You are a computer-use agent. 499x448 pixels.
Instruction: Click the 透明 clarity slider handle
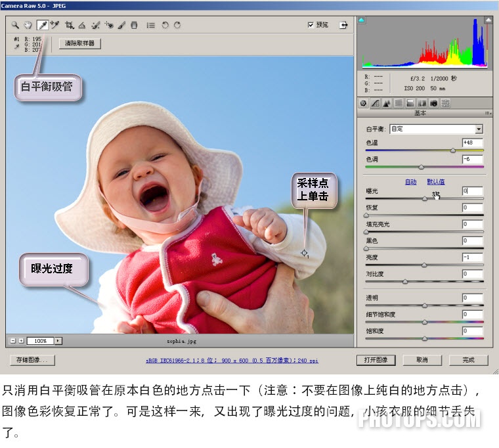point(425,305)
